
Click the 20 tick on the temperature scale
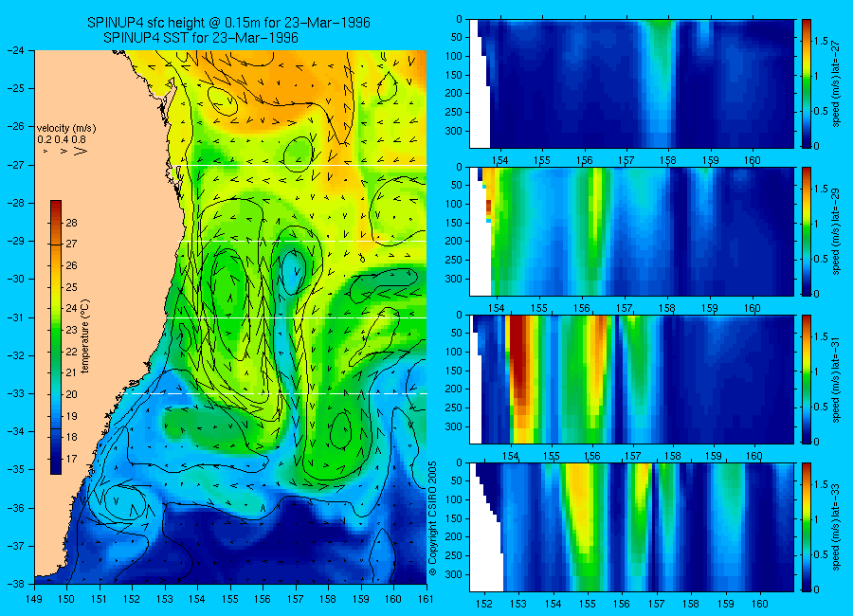71,394
